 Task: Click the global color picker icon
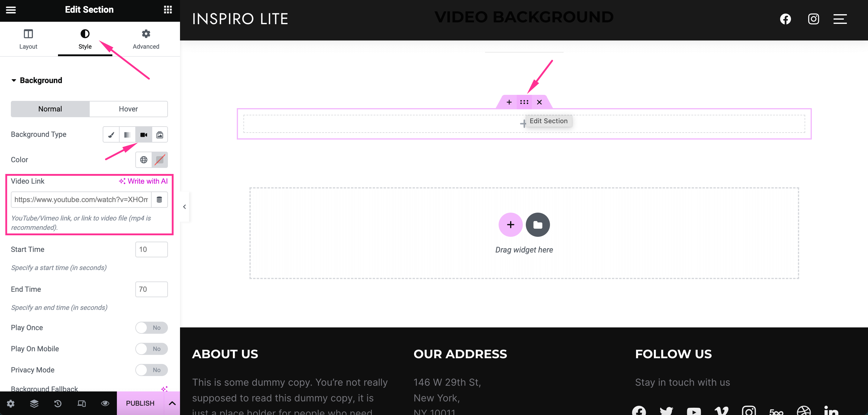(143, 160)
